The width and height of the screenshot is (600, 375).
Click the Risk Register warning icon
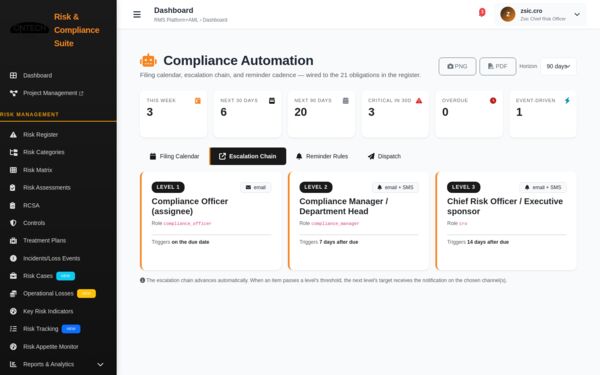[x=13, y=135]
